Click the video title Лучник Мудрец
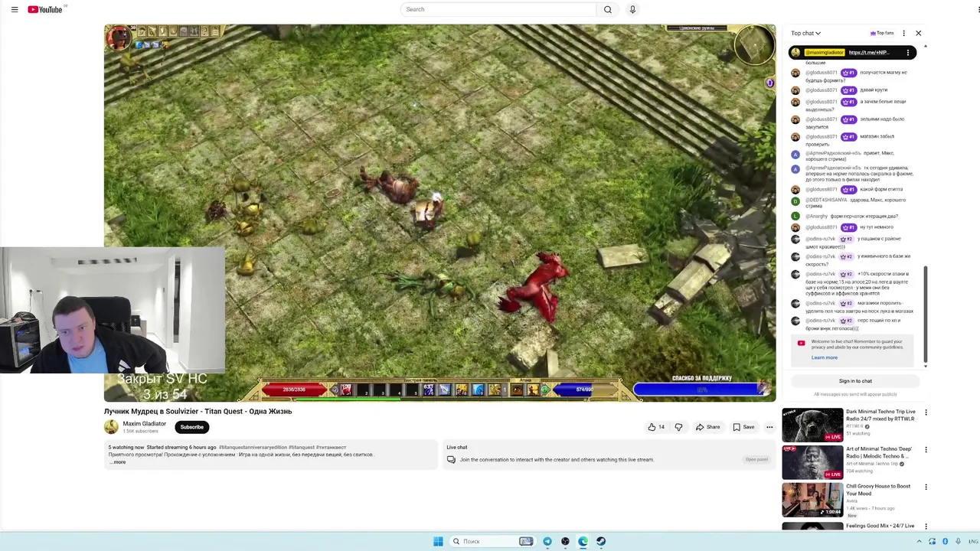Screen dimensions: 980x551 pos(198,411)
